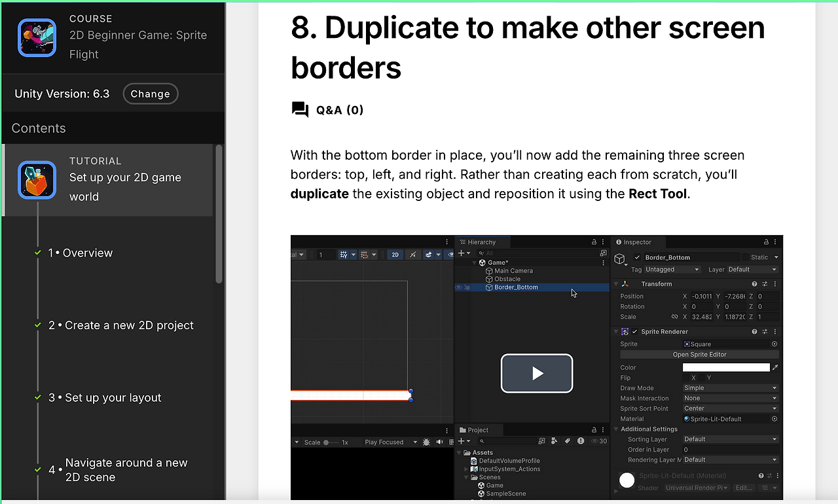Open the Transform presets icon
838x504 pixels.
pos(765,284)
